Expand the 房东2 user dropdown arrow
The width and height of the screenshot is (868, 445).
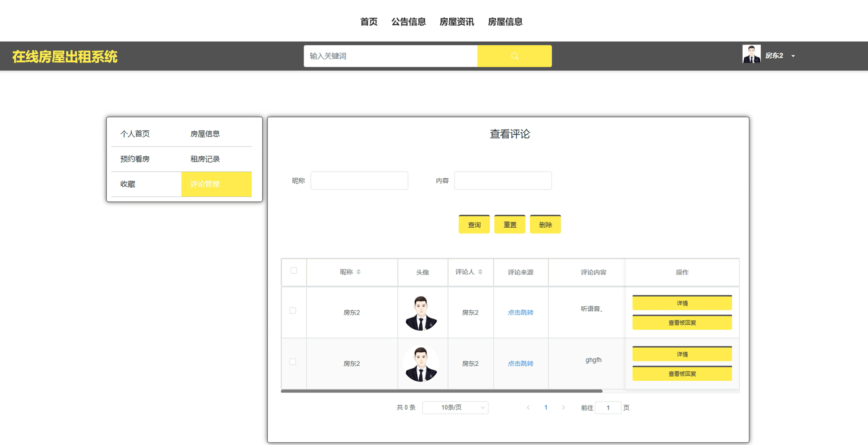click(793, 56)
